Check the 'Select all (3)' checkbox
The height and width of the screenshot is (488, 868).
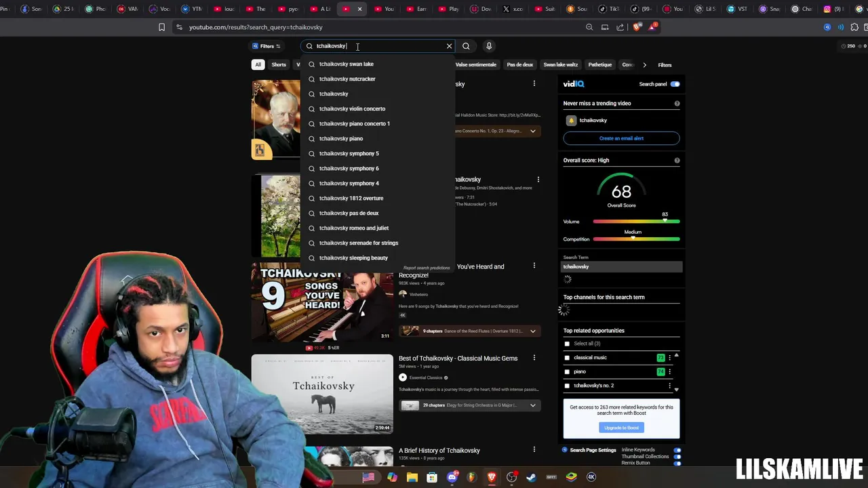click(x=568, y=344)
